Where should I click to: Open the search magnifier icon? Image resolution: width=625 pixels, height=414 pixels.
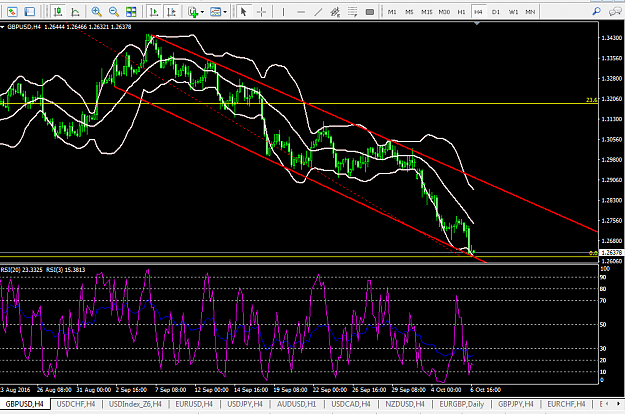pyautogui.click(x=597, y=12)
